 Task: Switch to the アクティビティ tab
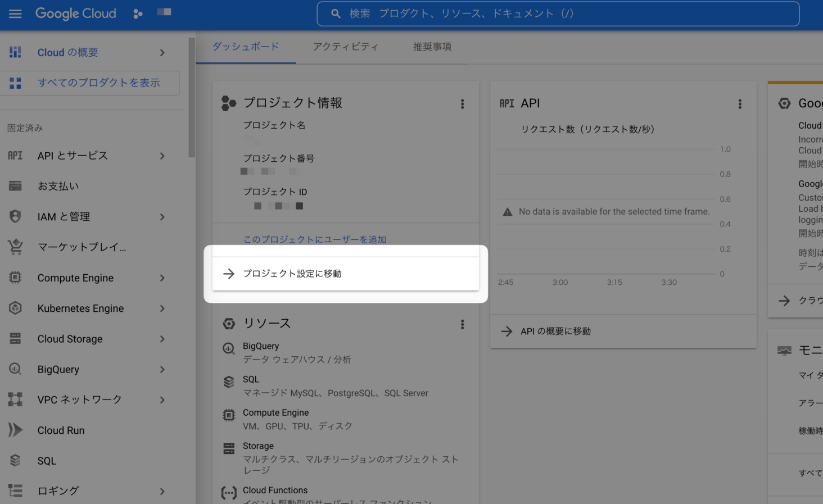coord(346,47)
